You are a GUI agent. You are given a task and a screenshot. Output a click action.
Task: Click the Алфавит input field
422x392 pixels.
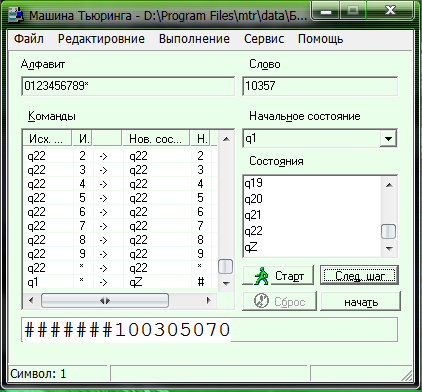[128, 86]
